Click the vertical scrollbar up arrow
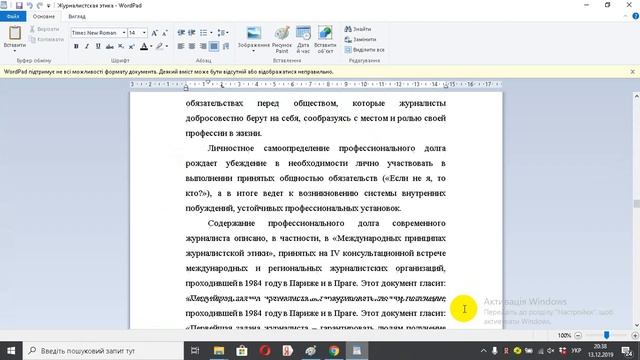This screenshot has width=640, height=360. (636, 96)
